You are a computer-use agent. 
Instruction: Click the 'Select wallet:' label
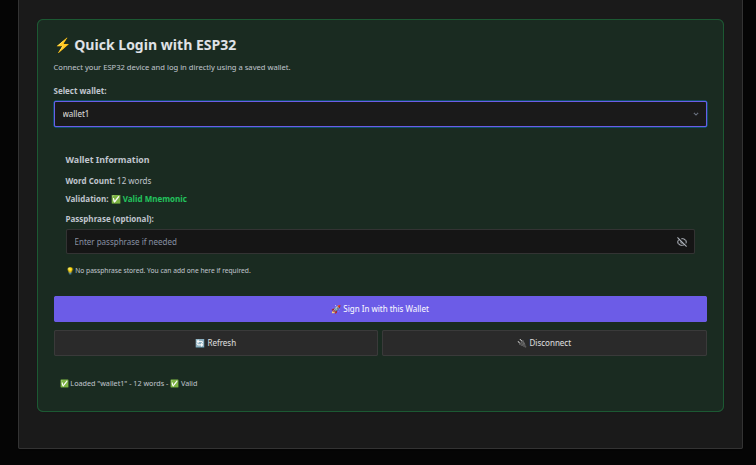[80, 91]
